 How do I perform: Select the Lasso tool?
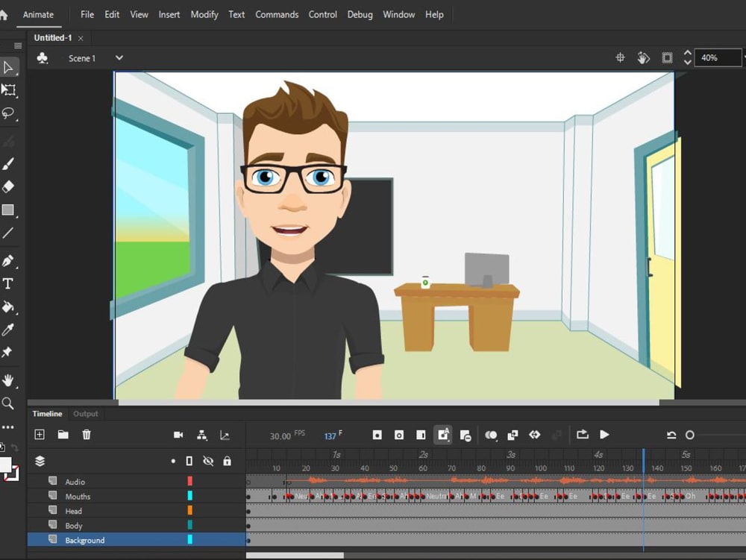click(x=8, y=113)
